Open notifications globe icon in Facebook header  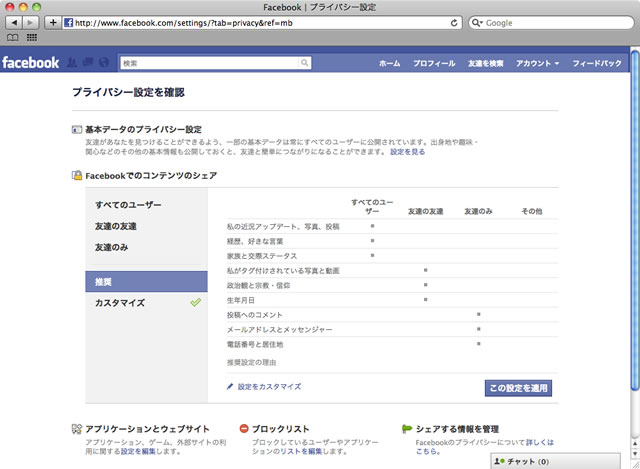(x=104, y=62)
